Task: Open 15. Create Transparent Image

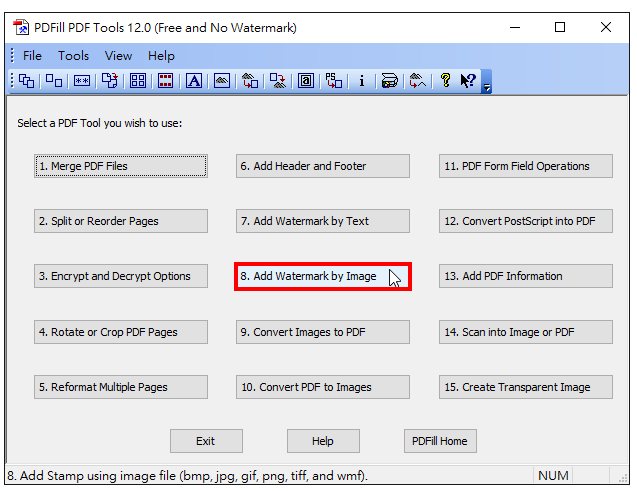Action: pyautogui.click(x=526, y=387)
